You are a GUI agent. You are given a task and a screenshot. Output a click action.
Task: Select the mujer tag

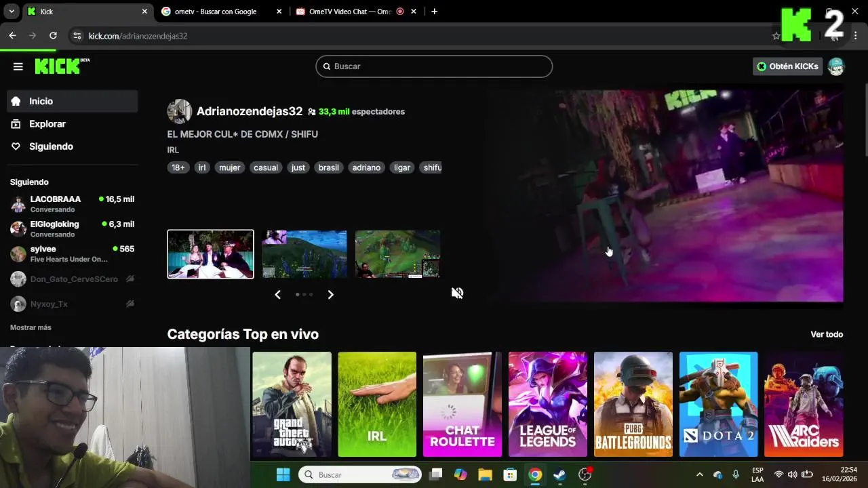coord(229,167)
